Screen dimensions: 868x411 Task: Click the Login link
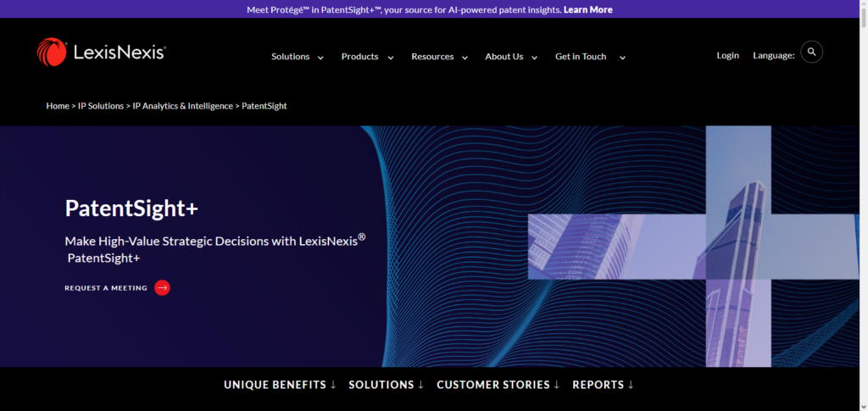pos(727,55)
